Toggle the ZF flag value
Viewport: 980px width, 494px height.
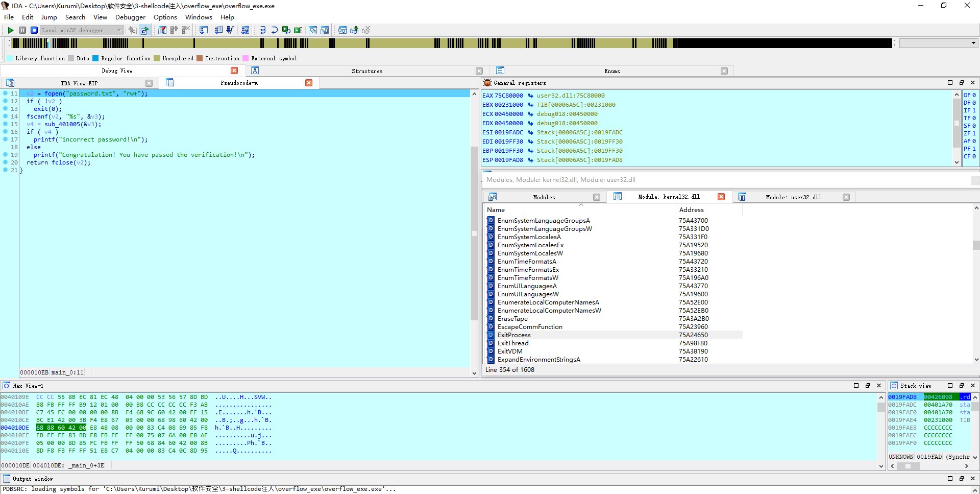(974, 133)
